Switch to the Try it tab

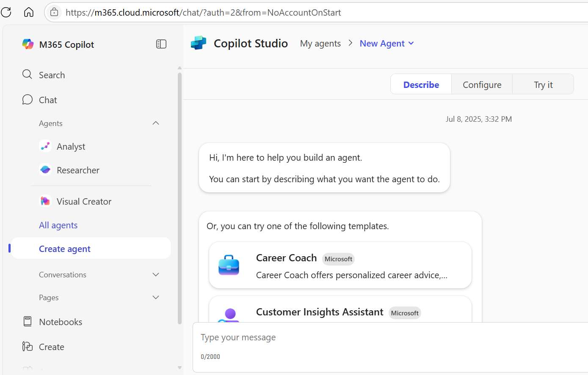tap(543, 85)
